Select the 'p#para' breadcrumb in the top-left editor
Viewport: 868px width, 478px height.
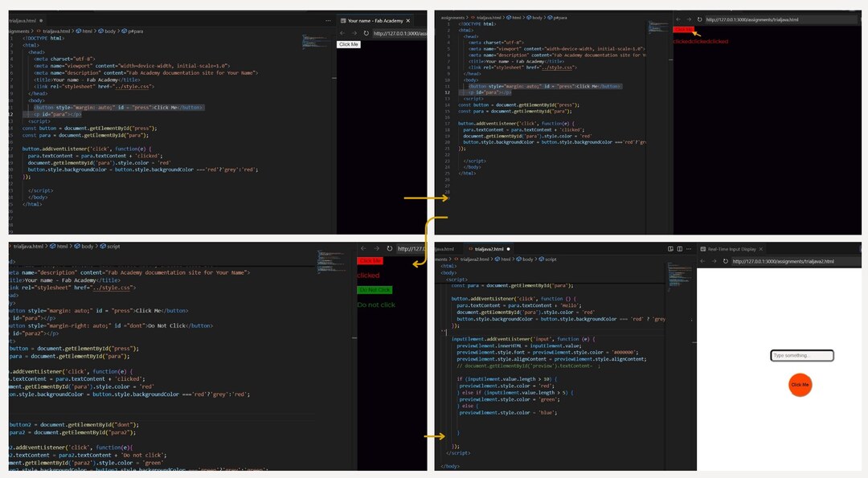click(133, 31)
